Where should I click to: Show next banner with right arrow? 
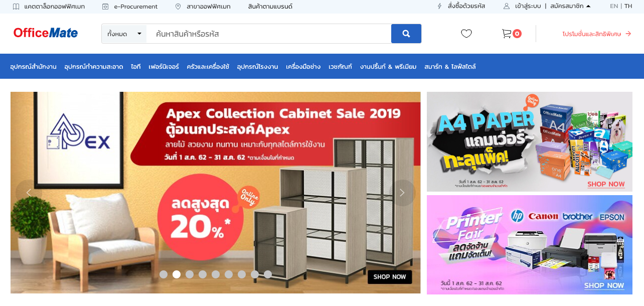(402, 193)
